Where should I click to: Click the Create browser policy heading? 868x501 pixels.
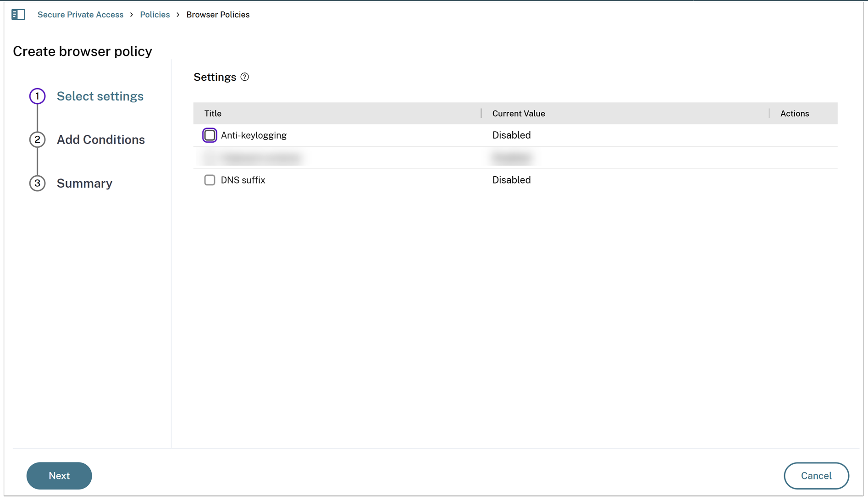(x=83, y=51)
